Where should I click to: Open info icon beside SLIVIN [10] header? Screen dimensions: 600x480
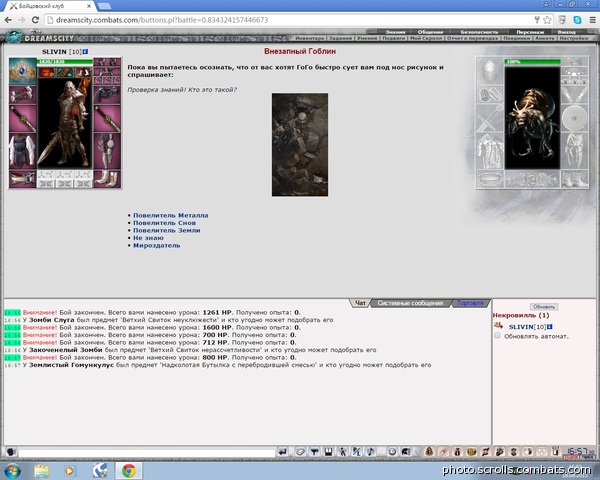pos(85,51)
